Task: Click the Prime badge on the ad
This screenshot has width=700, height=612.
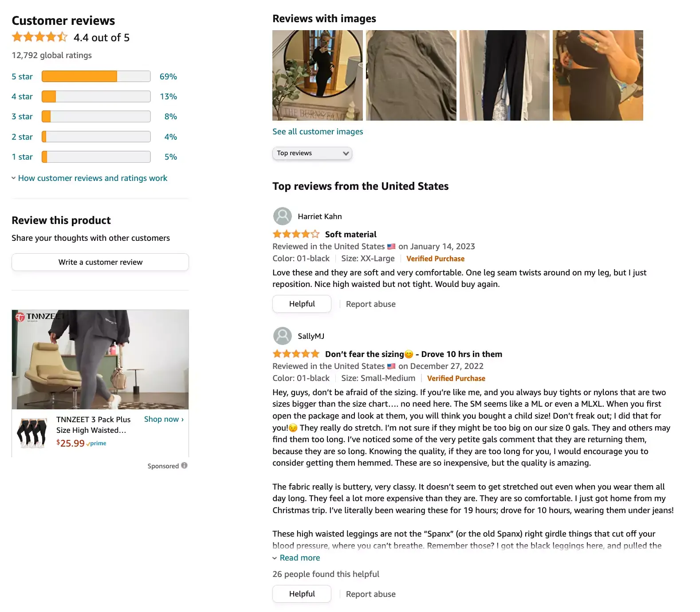Action: point(97,443)
